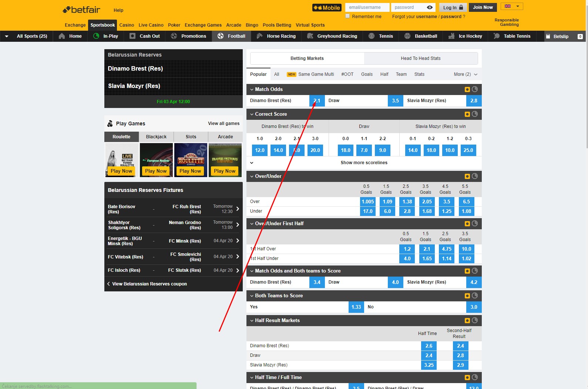This screenshot has width=588, height=389.
Task: Click the In-Play clock icon
Action: 96,36
